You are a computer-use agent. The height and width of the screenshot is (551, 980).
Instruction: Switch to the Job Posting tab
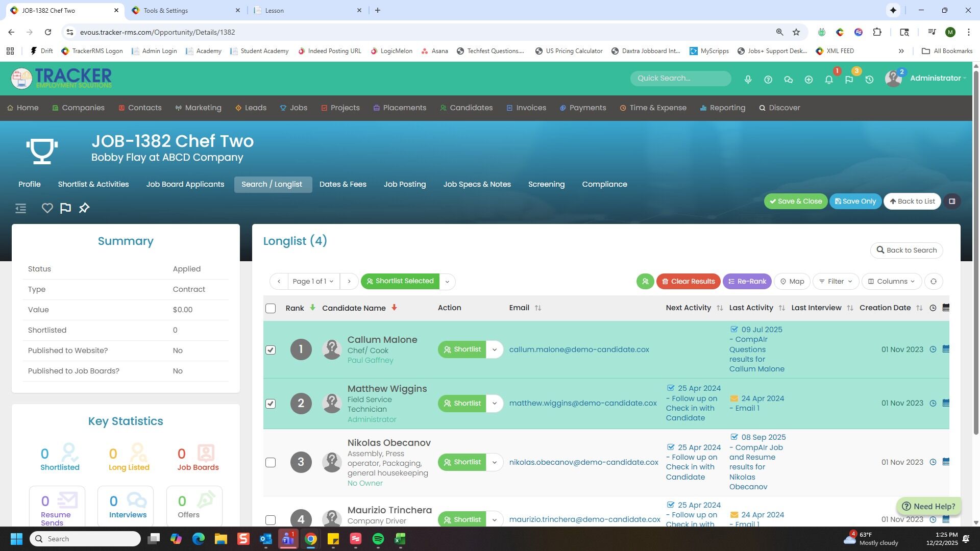(404, 184)
